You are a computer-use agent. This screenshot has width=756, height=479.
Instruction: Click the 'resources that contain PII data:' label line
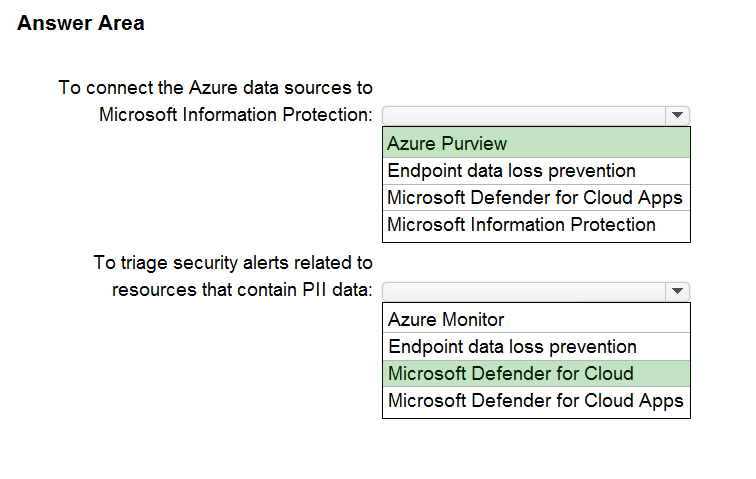point(242,291)
